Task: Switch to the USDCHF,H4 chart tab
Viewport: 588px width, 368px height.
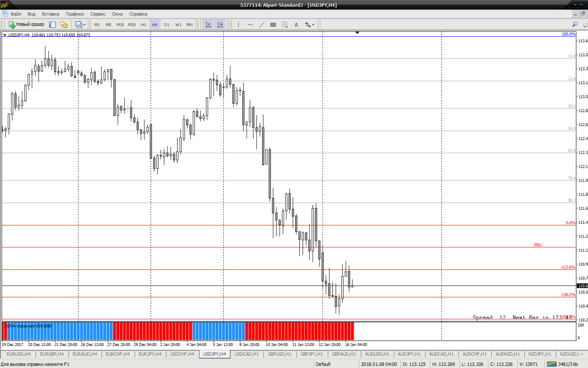Action: click(182, 354)
